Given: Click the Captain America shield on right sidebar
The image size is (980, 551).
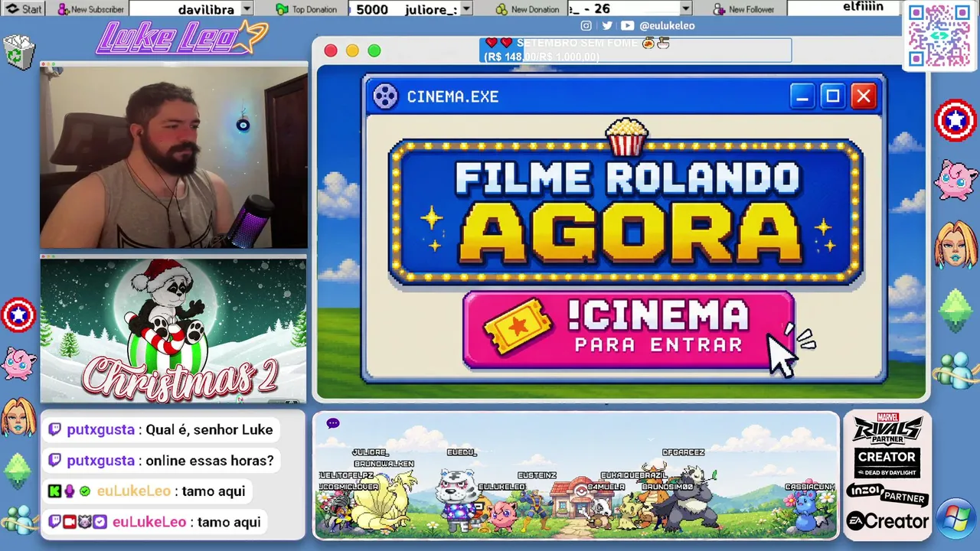Looking at the screenshot, I should pos(955,121).
